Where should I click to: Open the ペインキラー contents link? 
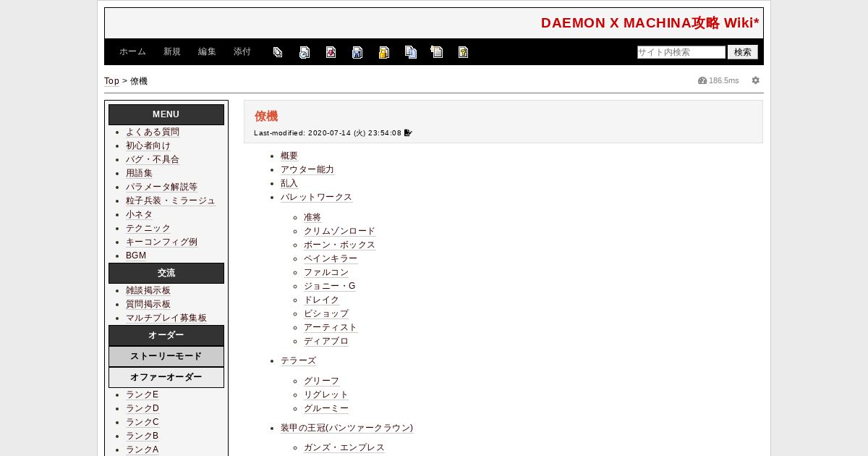point(331,259)
